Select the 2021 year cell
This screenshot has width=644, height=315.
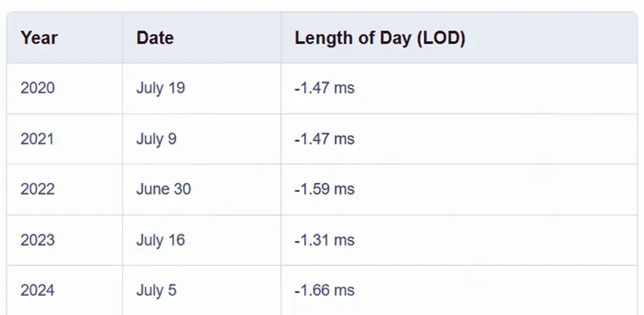tap(64, 139)
